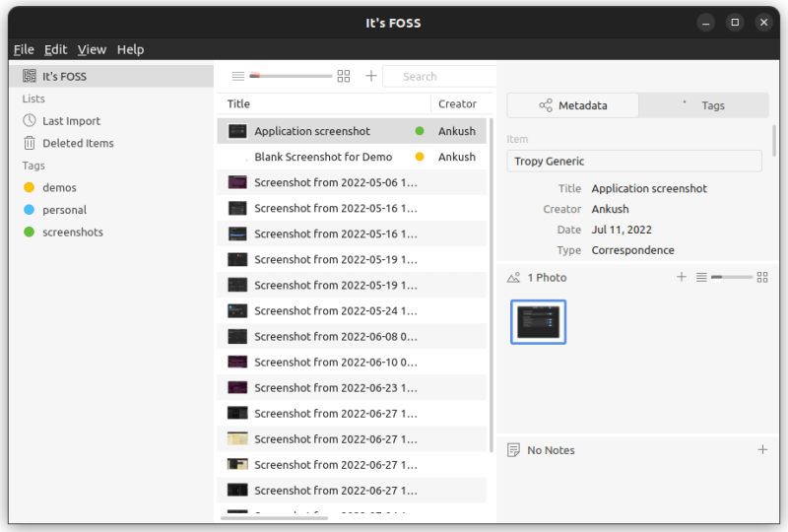Open the View menu
The height and width of the screenshot is (532, 788).
point(92,49)
